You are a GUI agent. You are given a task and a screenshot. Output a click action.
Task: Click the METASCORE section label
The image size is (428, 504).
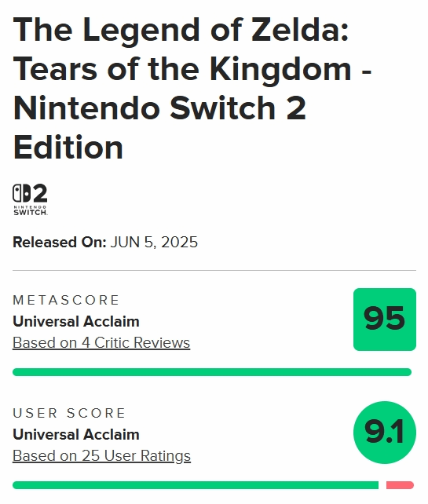coord(66,300)
